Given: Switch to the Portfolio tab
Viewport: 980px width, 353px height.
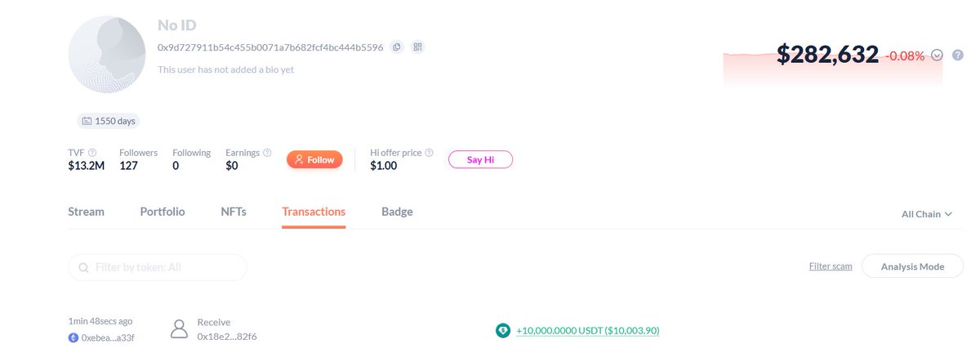Looking at the screenshot, I should coord(163,212).
